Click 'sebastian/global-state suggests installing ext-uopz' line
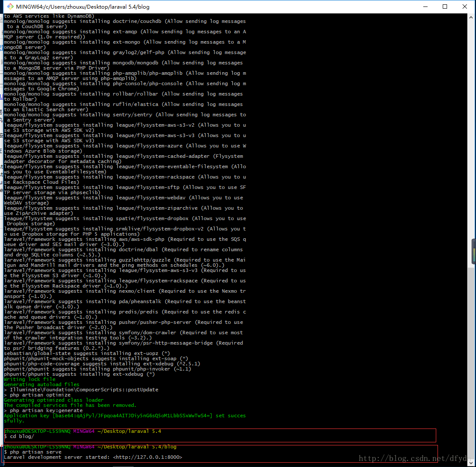Viewport: 476px width, 467px height. point(87,353)
